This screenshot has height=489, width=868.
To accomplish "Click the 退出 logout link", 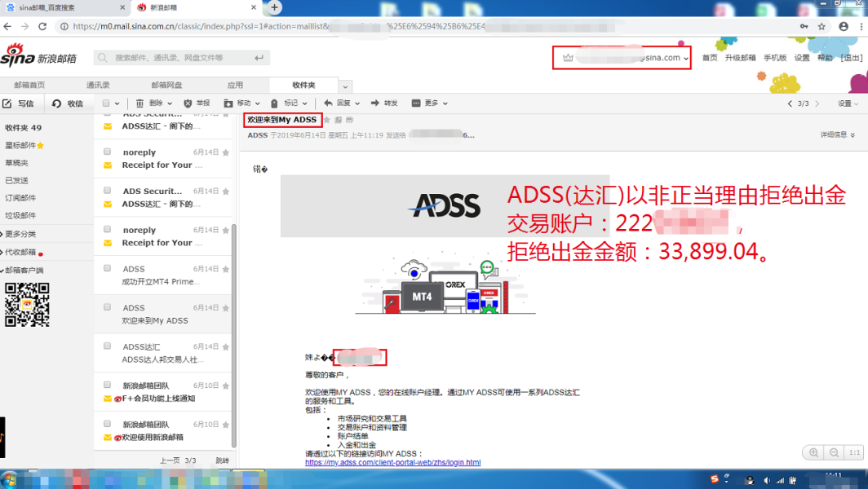I will [851, 58].
